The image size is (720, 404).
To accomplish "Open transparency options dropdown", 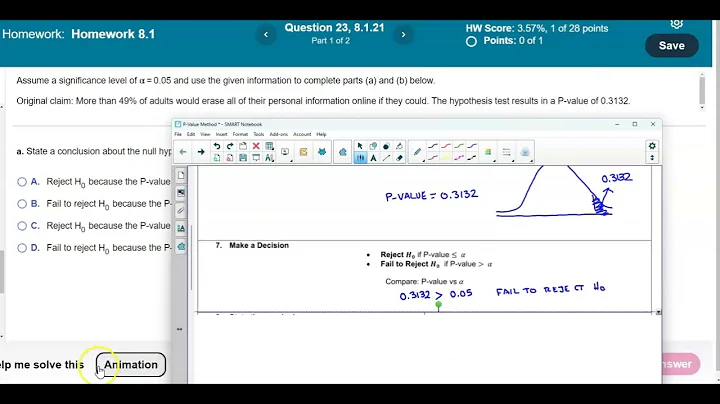I will click(x=525, y=152).
